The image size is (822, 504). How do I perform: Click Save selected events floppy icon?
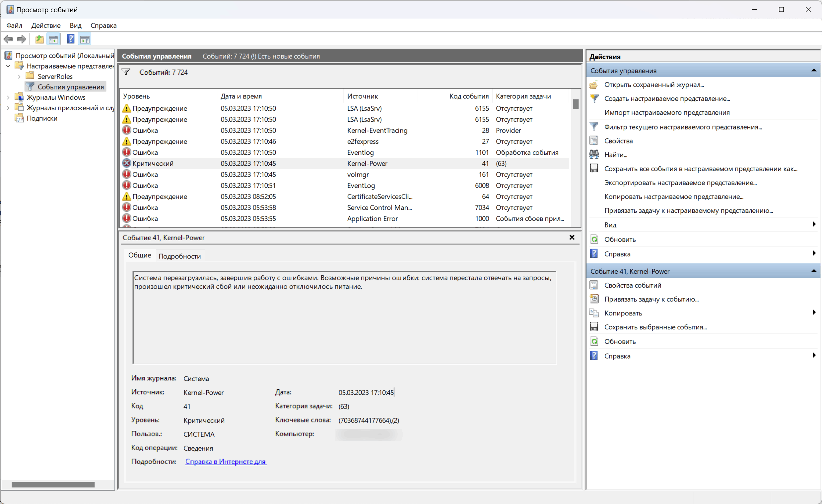[594, 327]
